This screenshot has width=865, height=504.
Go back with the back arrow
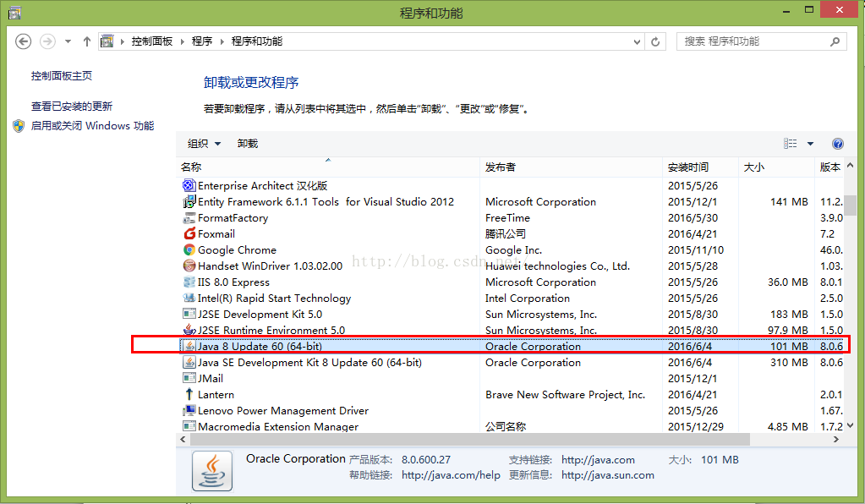click(x=23, y=41)
